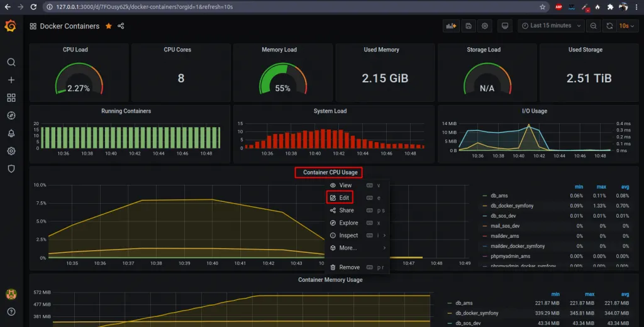
Task: Toggle the db_ams legend series
Action: (x=500, y=196)
